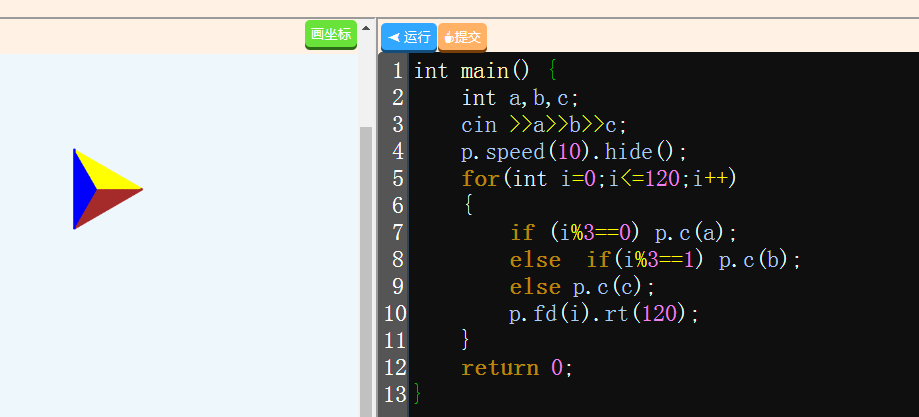Click the green 画坐标 button
919x417 pixels.
coord(331,35)
